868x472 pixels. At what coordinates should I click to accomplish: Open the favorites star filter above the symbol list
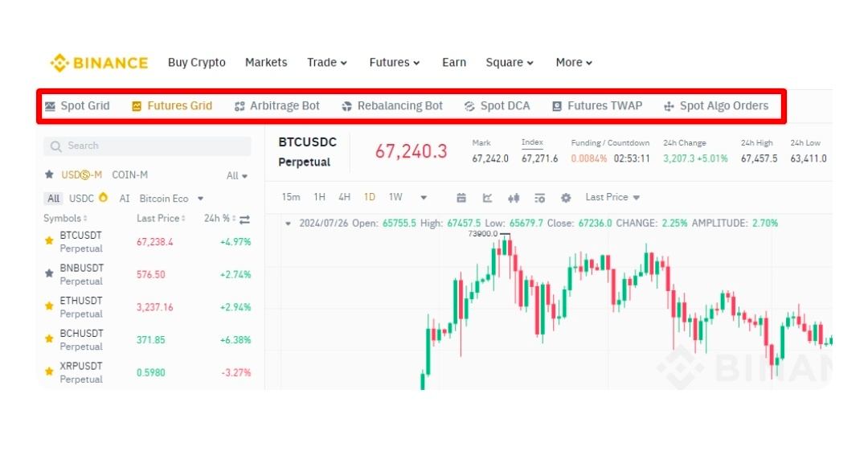click(x=49, y=175)
